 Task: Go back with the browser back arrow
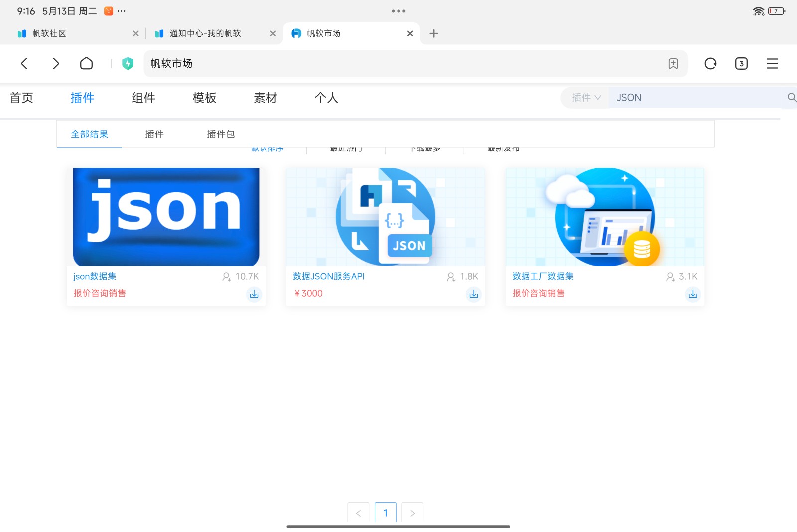tap(24, 63)
